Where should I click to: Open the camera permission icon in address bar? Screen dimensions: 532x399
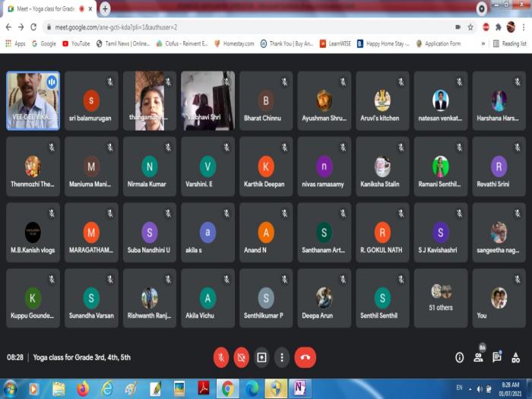click(x=458, y=27)
